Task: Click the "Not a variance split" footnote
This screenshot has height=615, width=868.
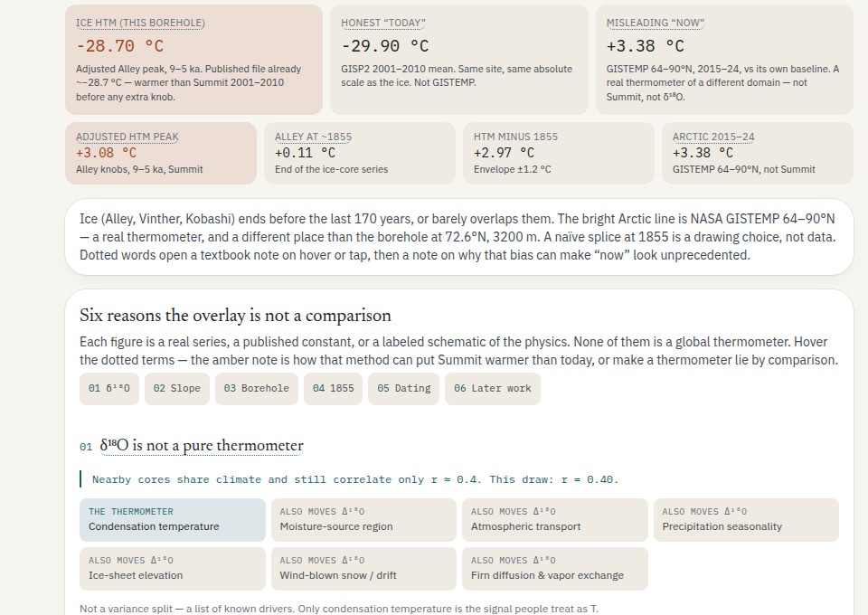Action: click(339, 609)
